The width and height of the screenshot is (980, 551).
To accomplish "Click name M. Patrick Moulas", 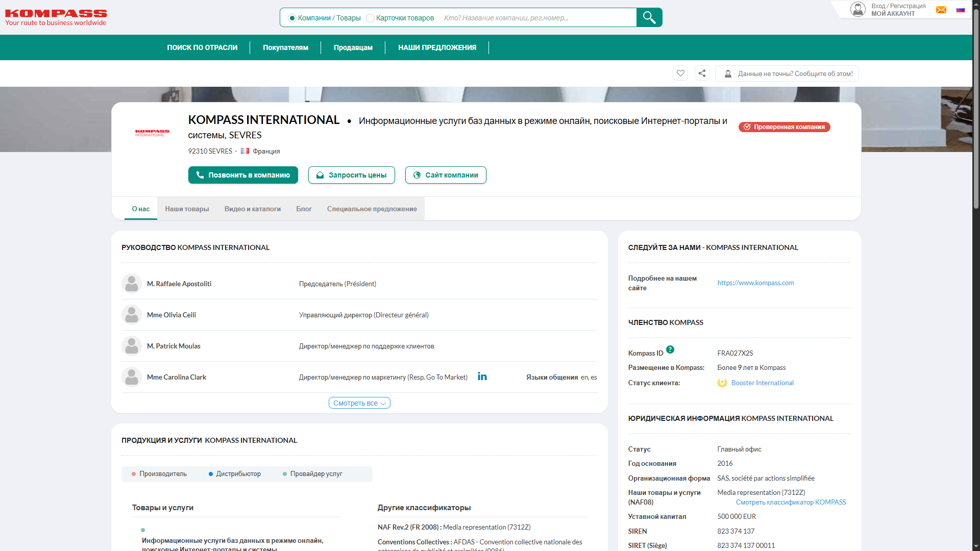I will click(174, 346).
